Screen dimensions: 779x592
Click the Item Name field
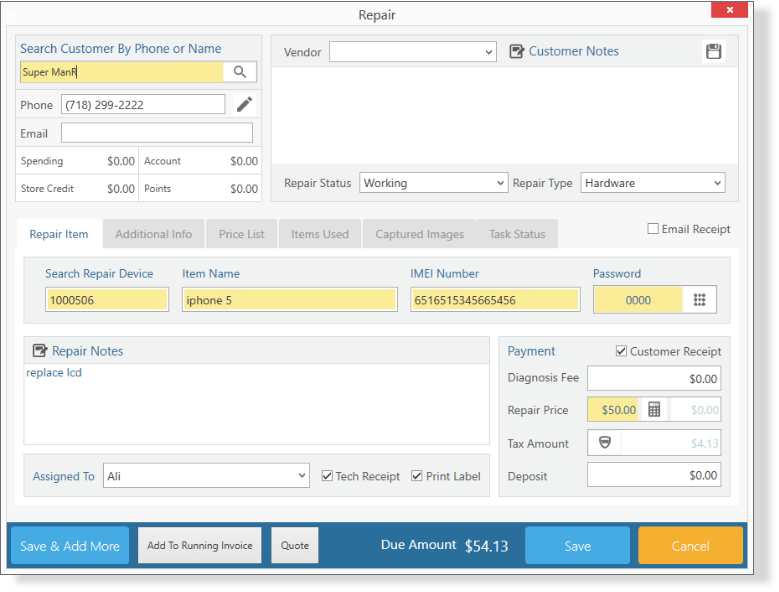[x=290, y=300]
